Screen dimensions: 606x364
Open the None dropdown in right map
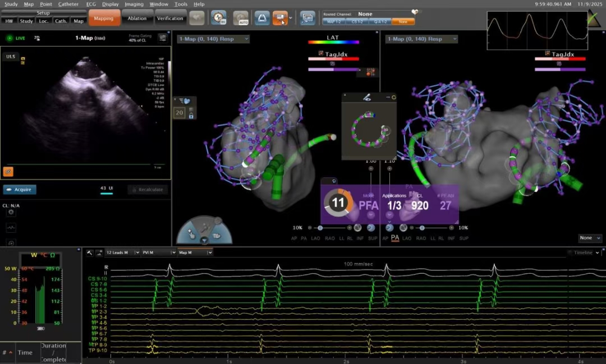point(590,238)
